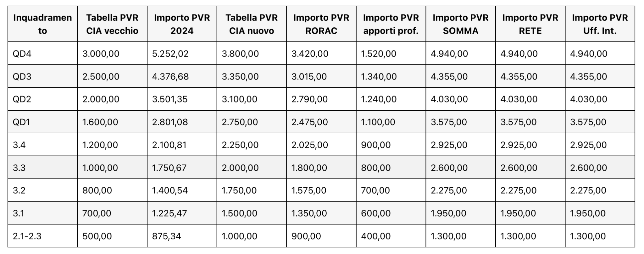Select the cell containing 875,34

[x=182, y=236]
